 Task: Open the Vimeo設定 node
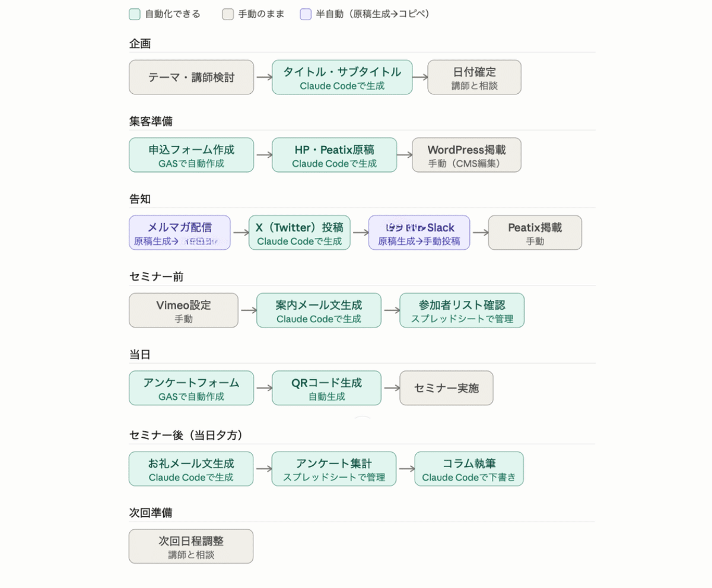click(183, 310)
